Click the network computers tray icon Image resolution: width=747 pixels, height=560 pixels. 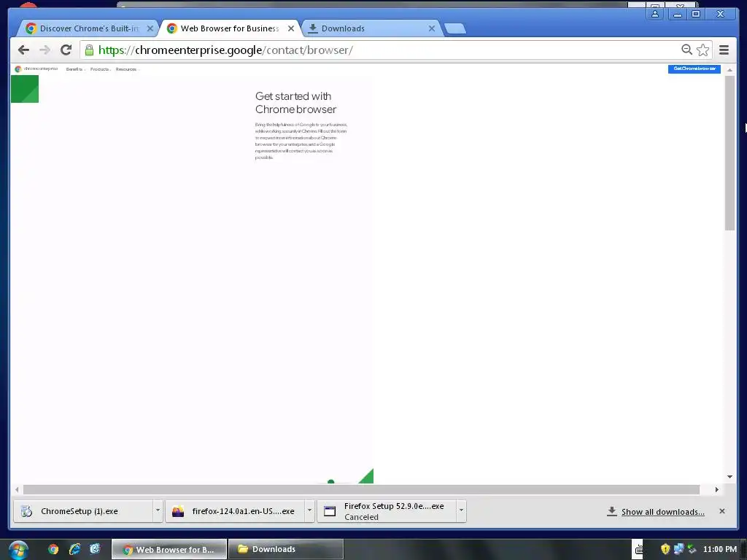tap(678, 549)
